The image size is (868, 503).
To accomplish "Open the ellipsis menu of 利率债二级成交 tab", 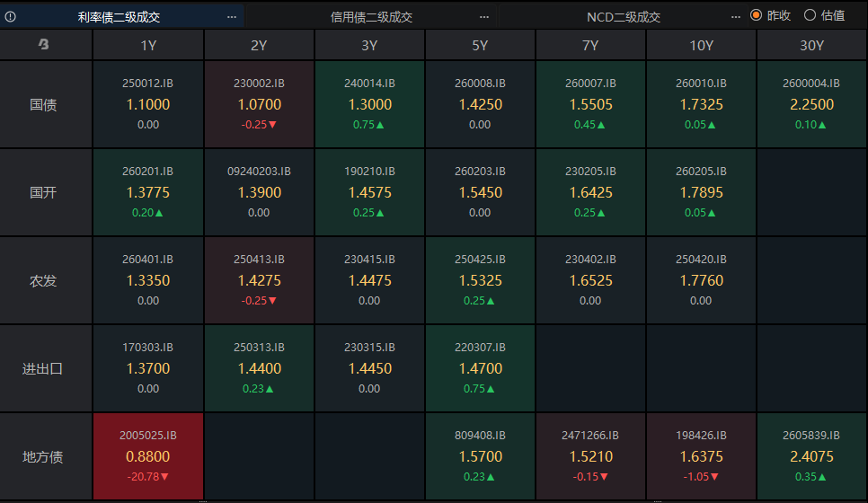I will pyautogui.click(x=232, y=17).
